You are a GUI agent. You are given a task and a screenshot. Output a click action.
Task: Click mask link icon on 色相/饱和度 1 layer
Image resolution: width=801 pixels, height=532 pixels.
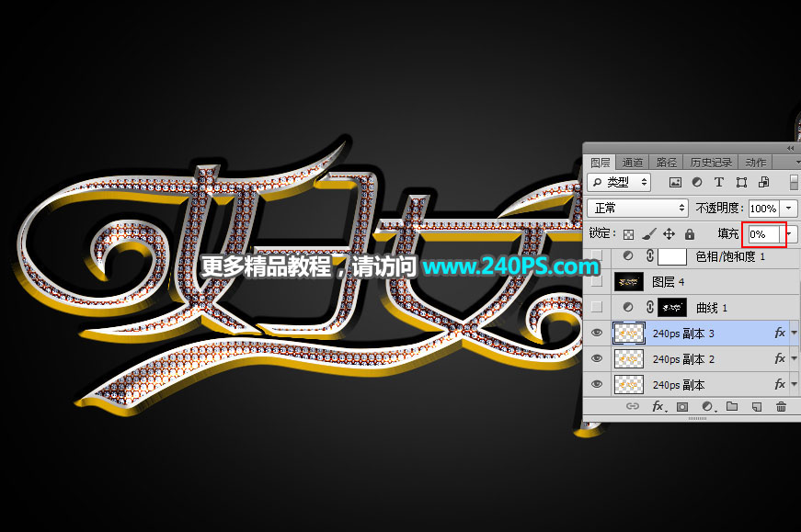(650, 255)
